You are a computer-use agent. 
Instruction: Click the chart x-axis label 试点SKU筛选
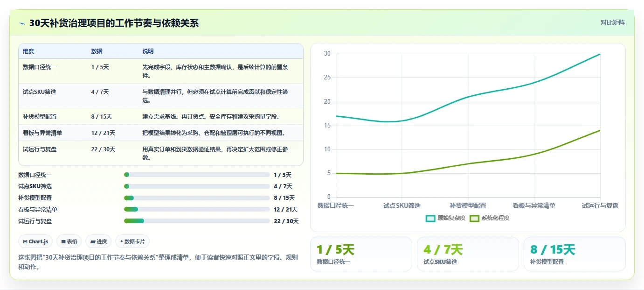[402, 205]
